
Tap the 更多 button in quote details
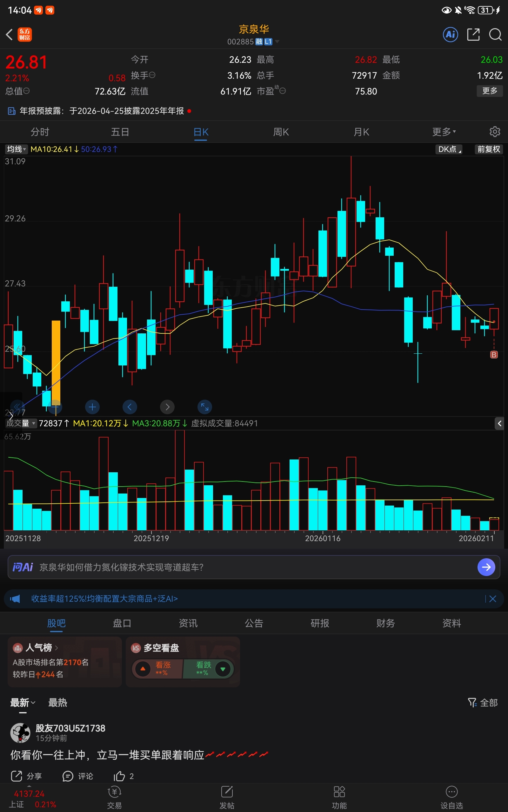[490, 91]
